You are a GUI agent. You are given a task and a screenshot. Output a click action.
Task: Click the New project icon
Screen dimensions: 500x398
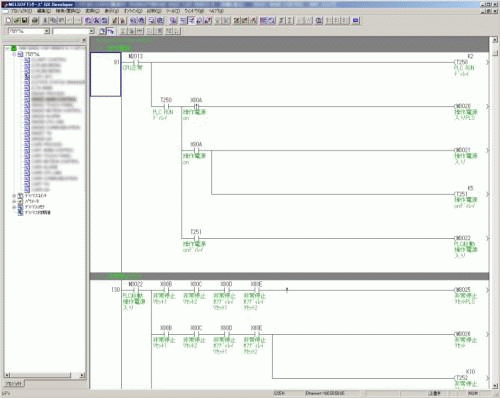point(8,20)
